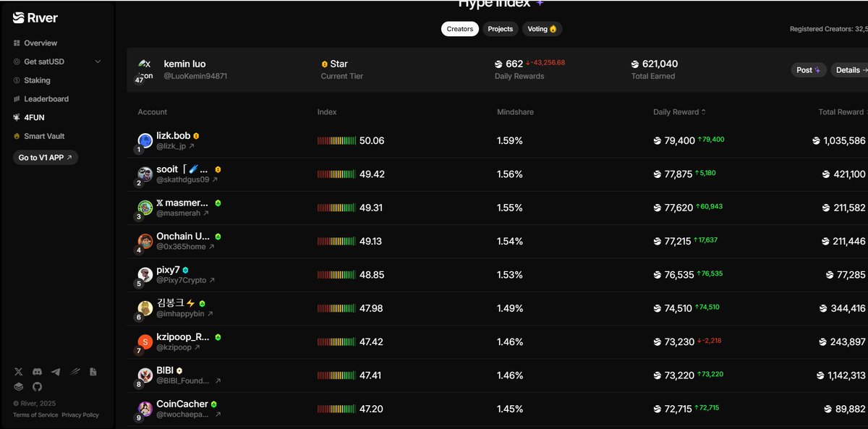This screenshot has width=868, height=429.
Task: Sort by Daily Reward column arrows
Action: click(704, 112)
